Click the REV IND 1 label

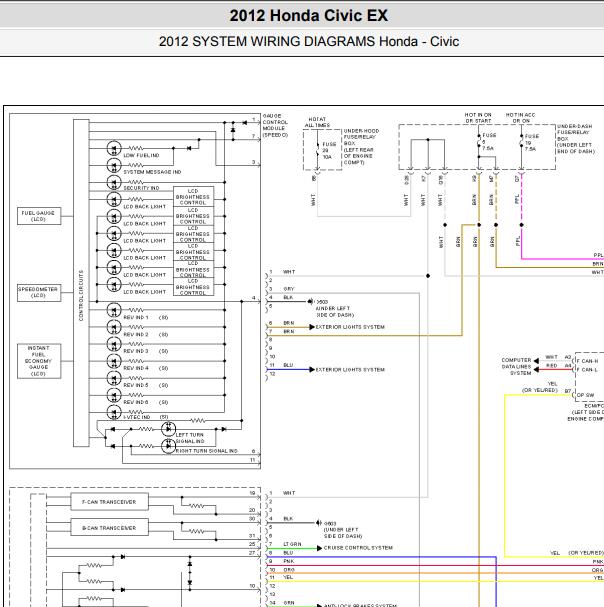136,317
